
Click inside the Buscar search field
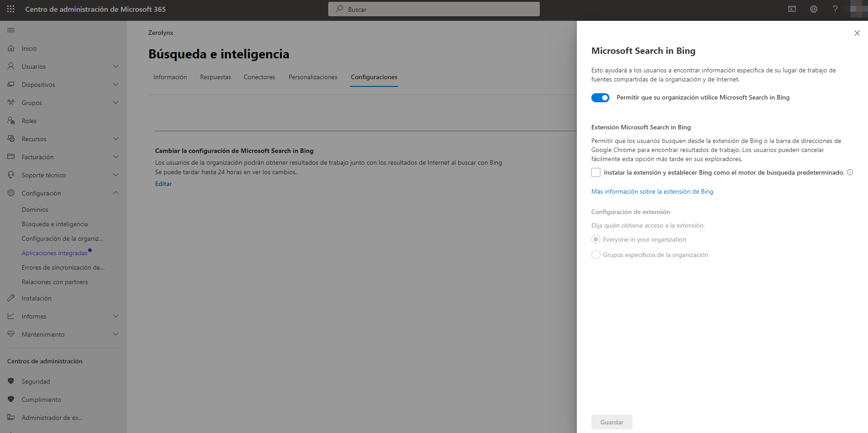434,9
